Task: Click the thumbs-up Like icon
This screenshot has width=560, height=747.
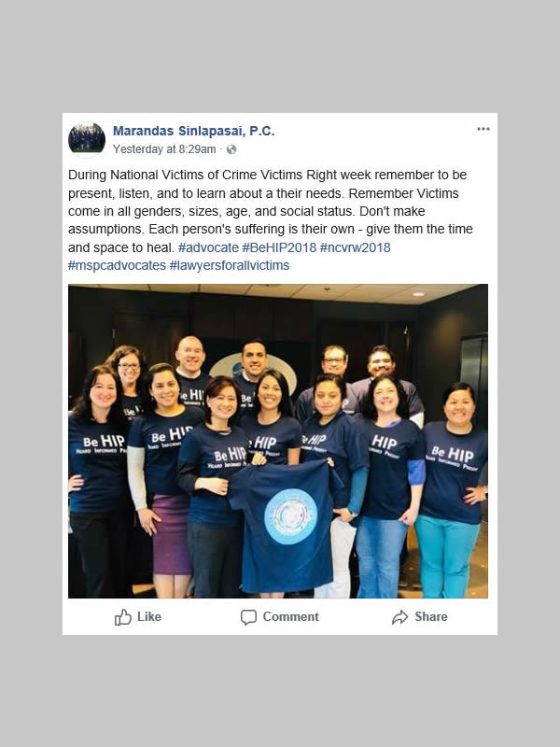Action: pos(123,617)
